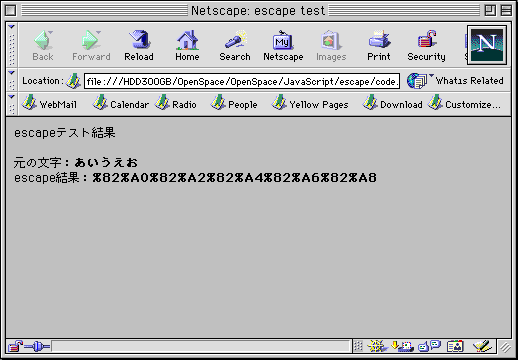Click the Images toolbar button
518x360 pixels.
pyautogui.click(x=331, y=45)
